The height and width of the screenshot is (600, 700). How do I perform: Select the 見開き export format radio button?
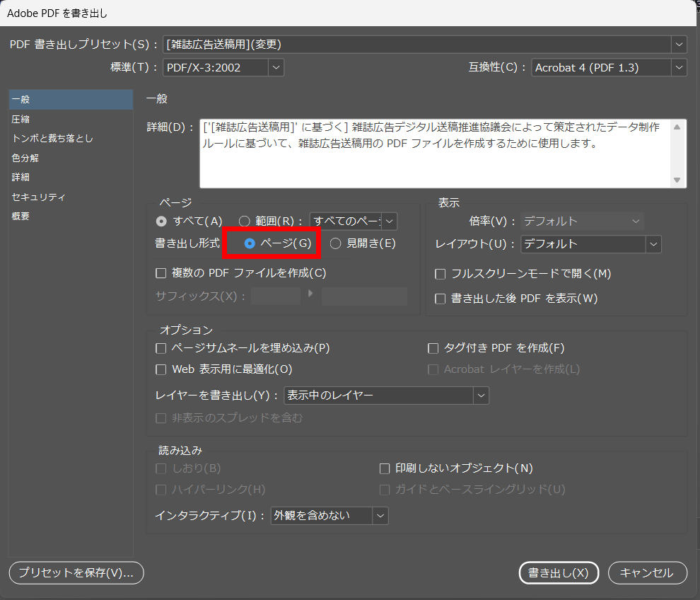[335, 243]
